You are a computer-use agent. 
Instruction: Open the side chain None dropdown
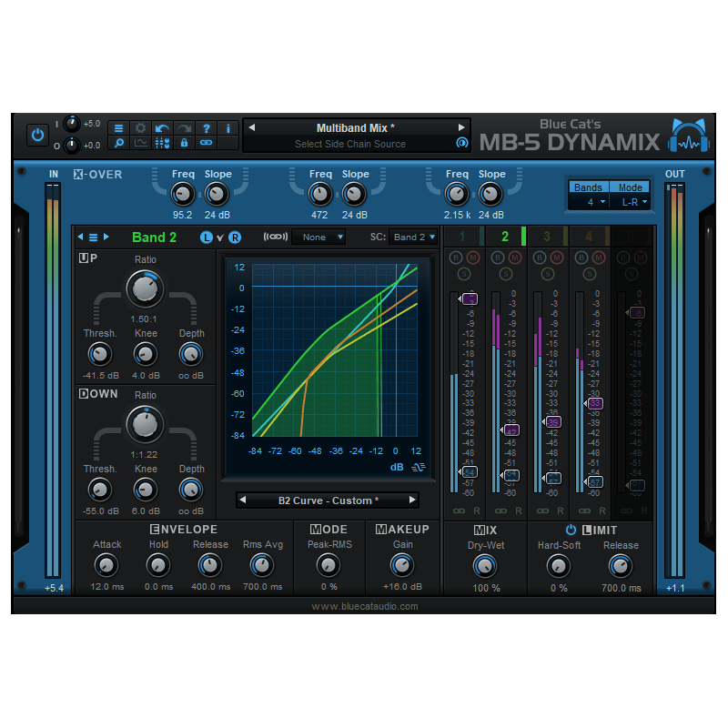(318, 237)
